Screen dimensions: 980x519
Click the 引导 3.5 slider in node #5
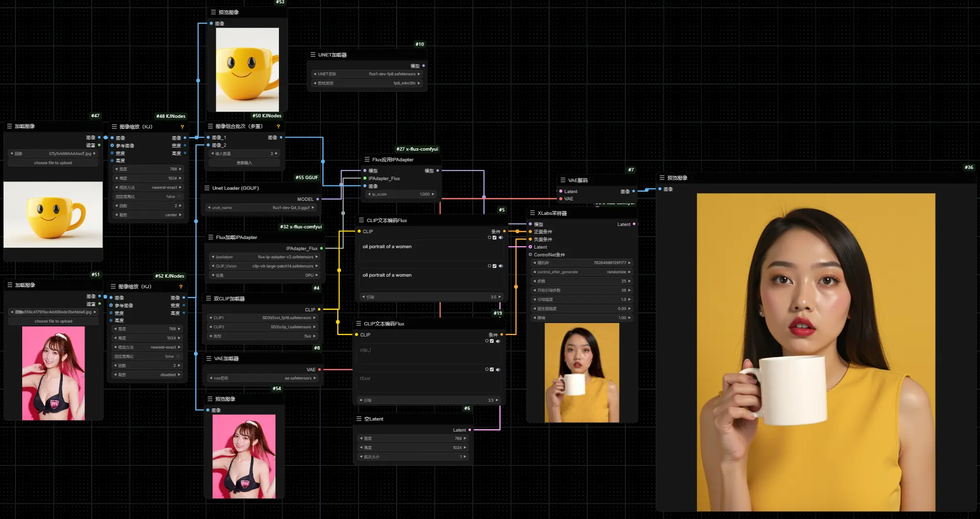(x=431, y=297)
